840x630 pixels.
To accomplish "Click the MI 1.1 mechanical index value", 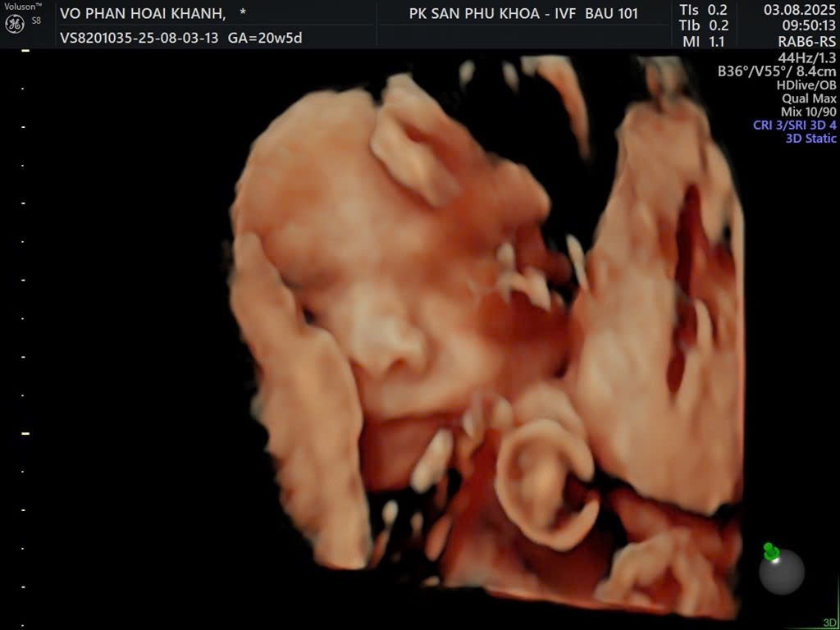I will coord(703,41).
